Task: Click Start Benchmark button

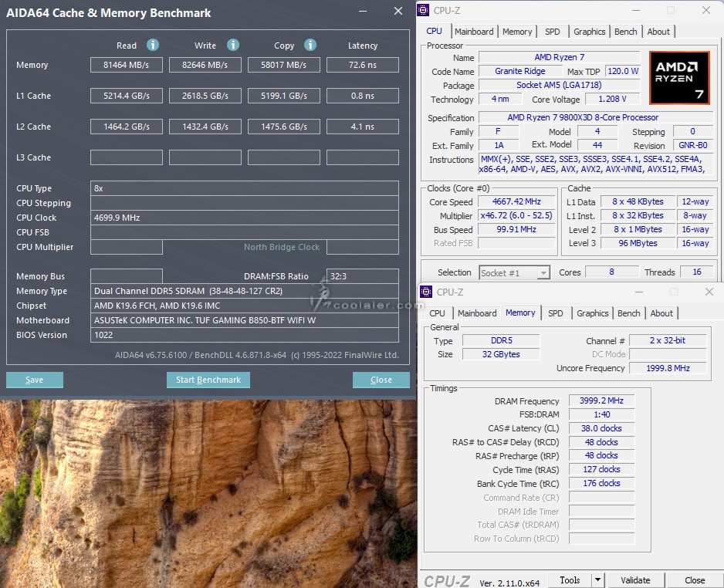Action: coord(208,380)
